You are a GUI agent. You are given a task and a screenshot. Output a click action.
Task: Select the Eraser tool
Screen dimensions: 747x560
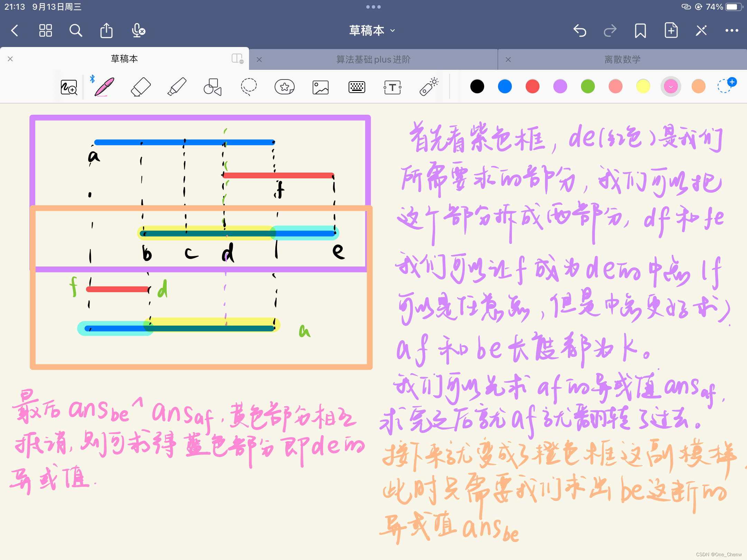point(141,87)
